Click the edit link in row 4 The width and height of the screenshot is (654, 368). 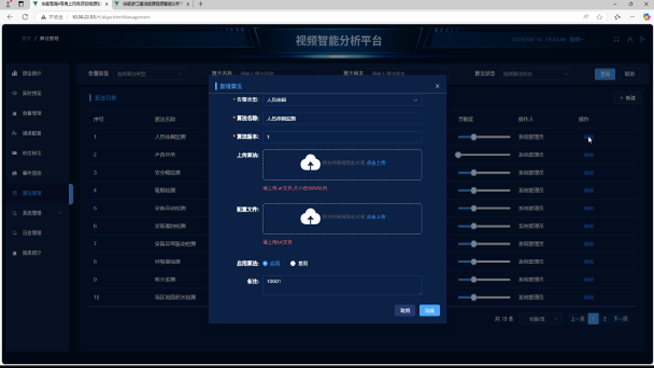point(589,190)
